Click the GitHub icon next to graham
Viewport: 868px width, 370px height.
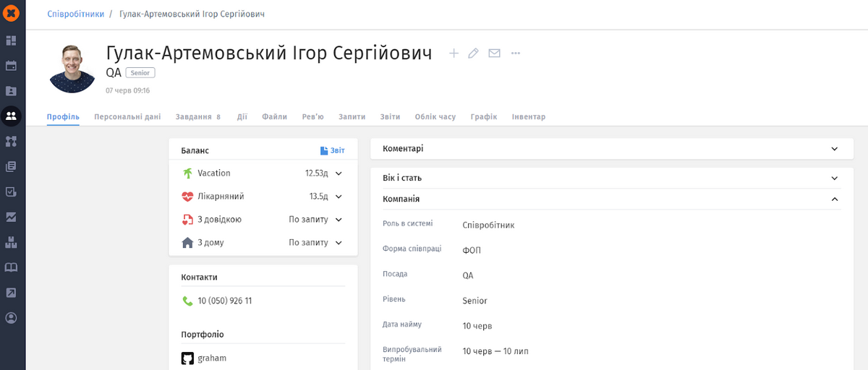pyautogui.click(x=187, y=358)
